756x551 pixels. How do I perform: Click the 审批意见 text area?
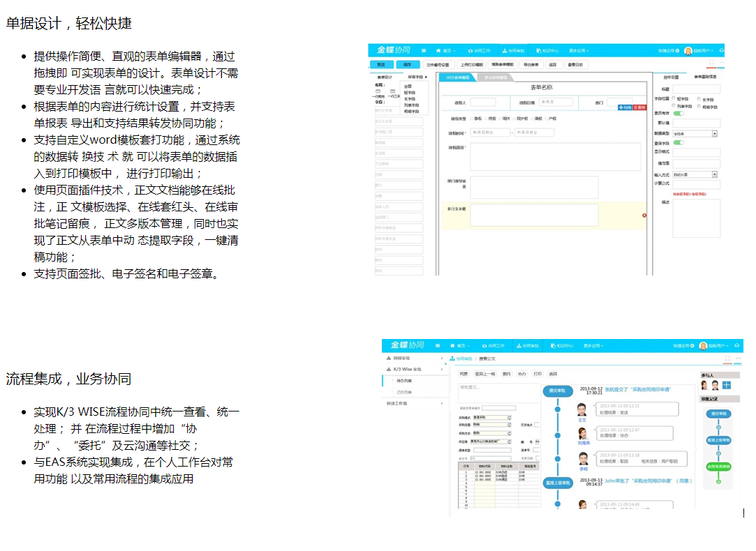coord(498,389)
